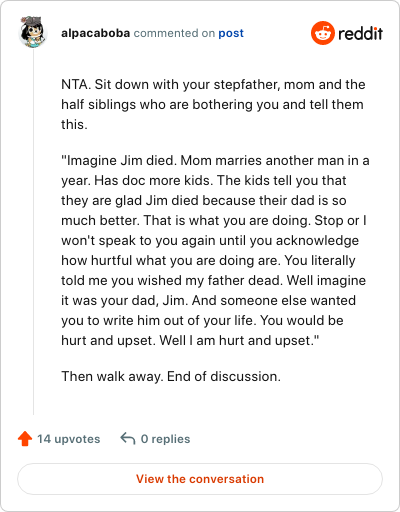This screenshot has width=400, height=512.
Task: Click the "commented on" text
Action: tap(174, 33)
